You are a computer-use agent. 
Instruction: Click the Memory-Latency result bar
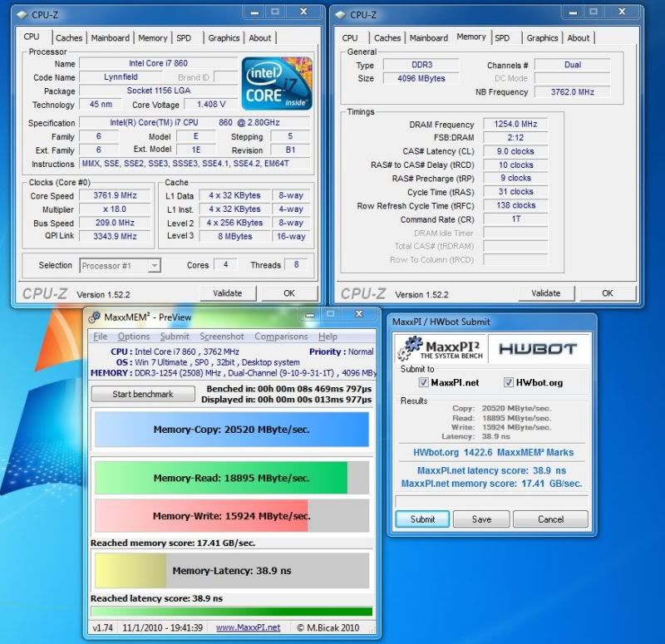232,571
